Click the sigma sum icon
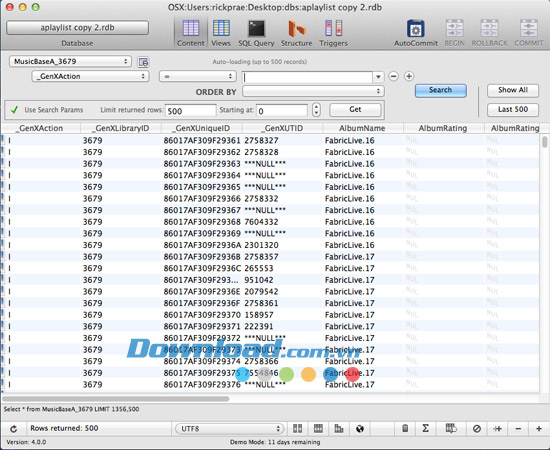Viewport: 550px width, 450px height. (425, 428)
